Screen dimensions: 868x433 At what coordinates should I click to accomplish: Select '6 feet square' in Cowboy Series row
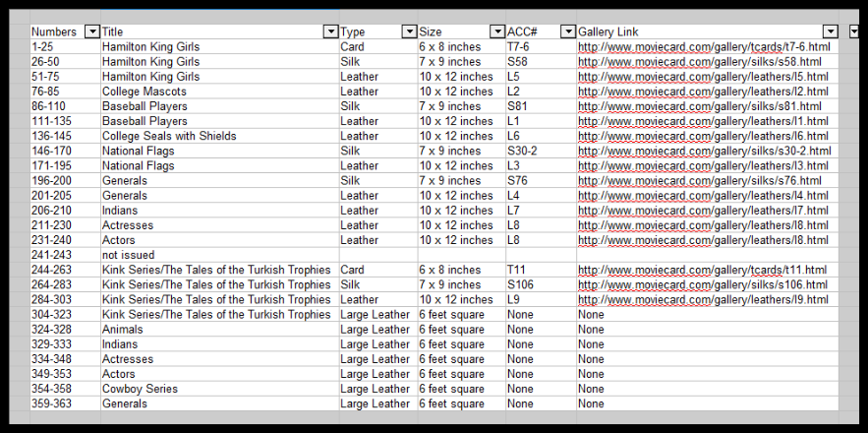[x=462, y=389]
